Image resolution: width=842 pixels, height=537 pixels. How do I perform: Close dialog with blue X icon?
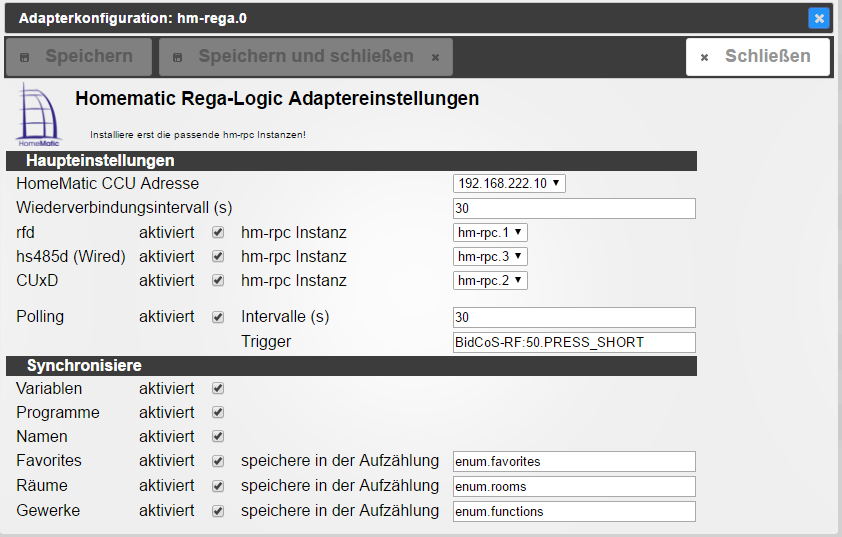[x=819, y=18]
